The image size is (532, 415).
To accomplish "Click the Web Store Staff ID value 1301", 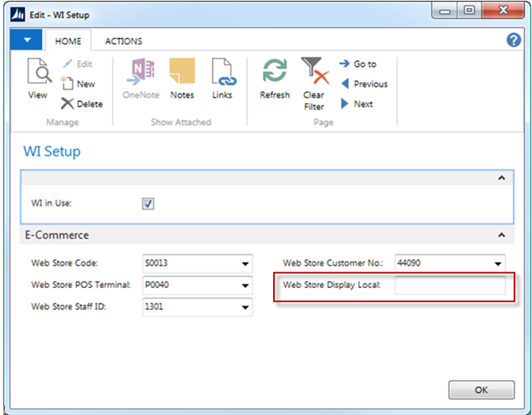I will click(154, 306).
